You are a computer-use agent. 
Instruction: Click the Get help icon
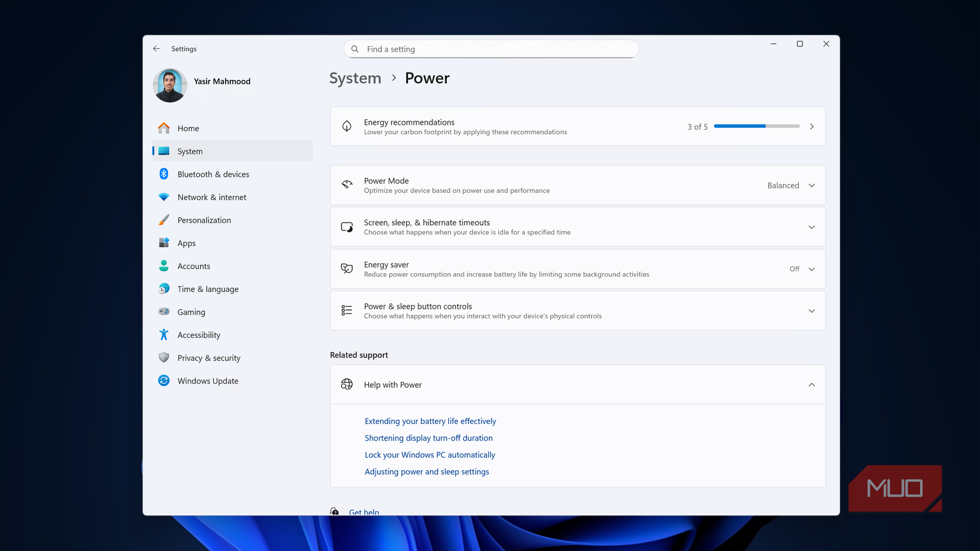point(335,511)
